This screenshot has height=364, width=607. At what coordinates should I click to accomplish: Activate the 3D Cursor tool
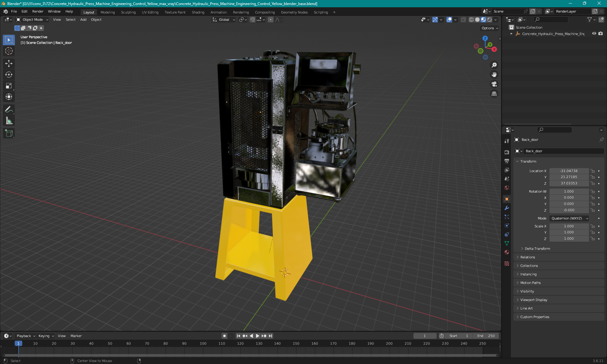tap(9, 51)
